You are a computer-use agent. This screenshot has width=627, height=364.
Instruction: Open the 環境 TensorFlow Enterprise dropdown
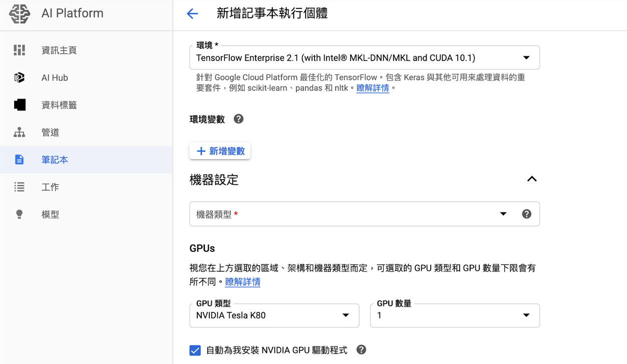tap(365, 58)
